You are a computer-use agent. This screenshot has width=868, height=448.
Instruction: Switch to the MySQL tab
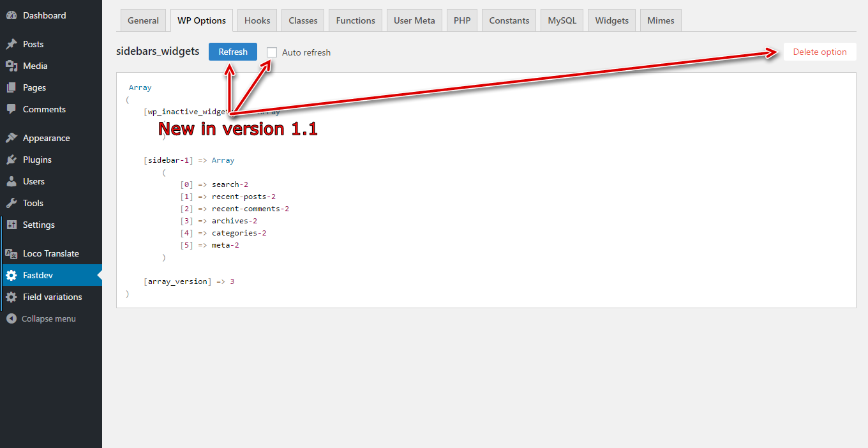tap(562, 20)
